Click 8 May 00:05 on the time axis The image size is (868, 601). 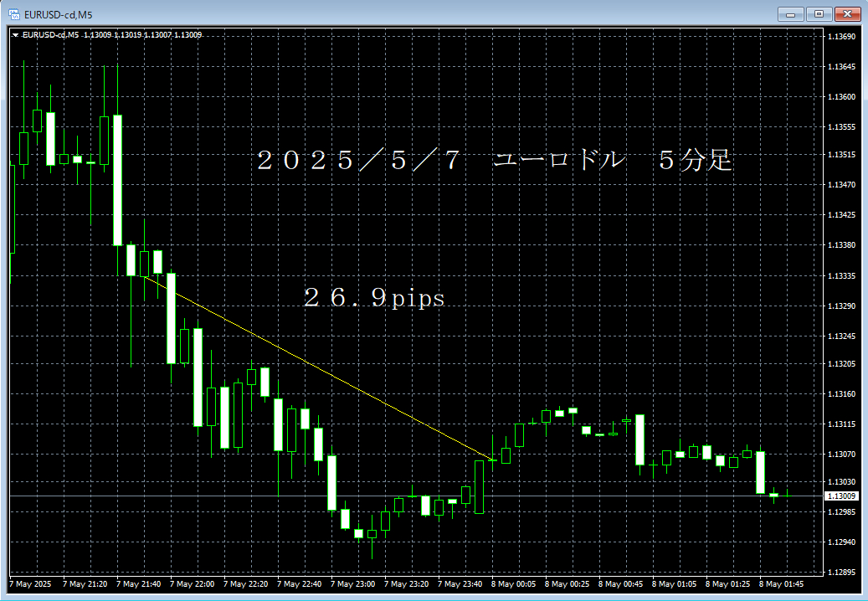pos(513,584)
